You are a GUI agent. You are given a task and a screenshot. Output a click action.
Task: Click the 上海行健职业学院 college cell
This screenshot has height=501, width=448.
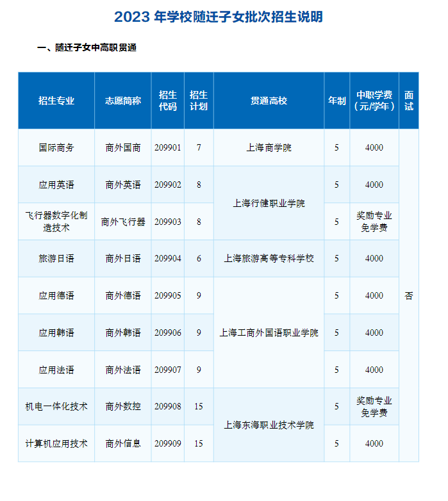[269, 203]
